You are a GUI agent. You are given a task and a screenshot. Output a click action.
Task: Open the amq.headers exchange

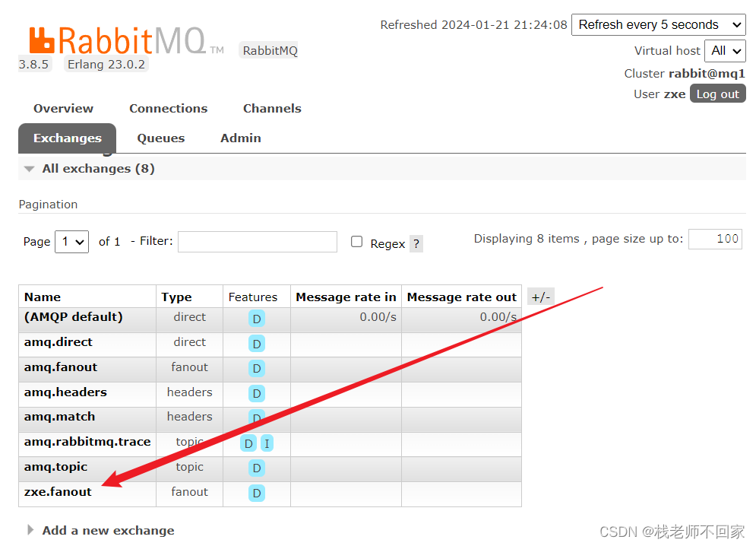pyautogui.click(x=65, y=392)
